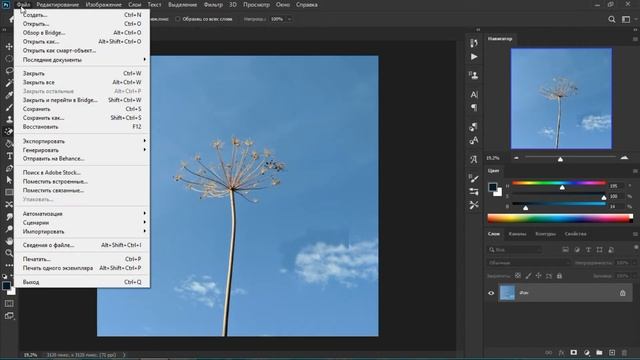Select the Lasso tool
Image resolution: width=640 pixels, height=360 pixels.
(9, 71)
